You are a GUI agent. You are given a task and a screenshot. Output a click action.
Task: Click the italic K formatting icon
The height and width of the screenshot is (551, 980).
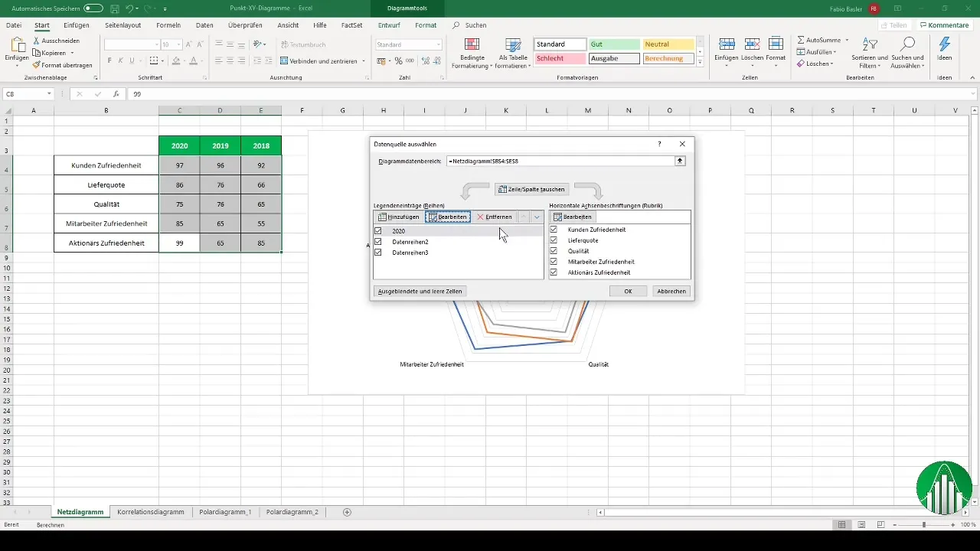(x=121, y=60)
